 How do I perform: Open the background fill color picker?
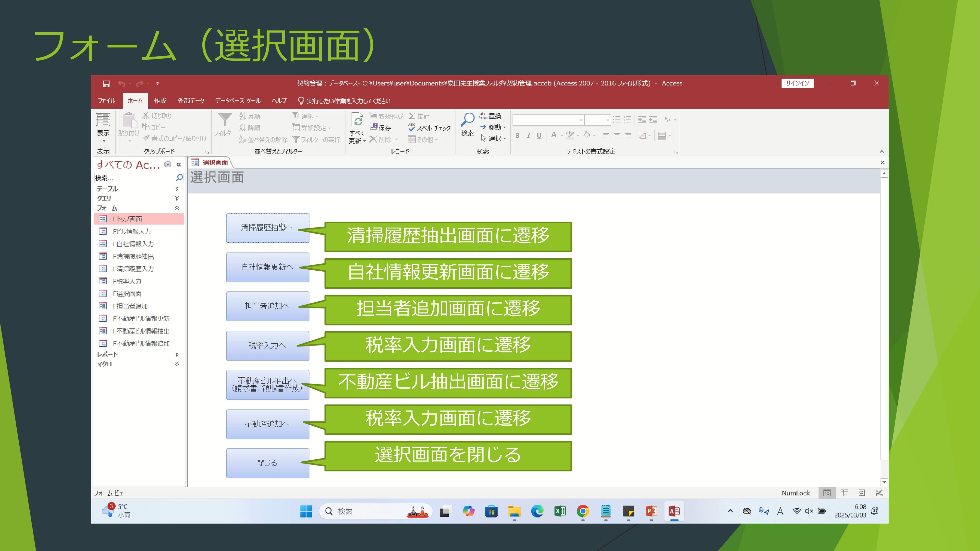click(589, 135)
